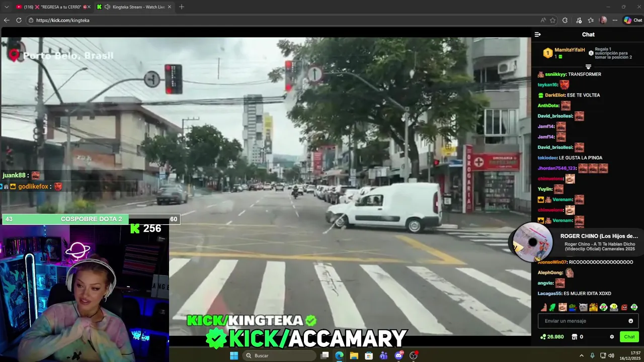Open Task View on taskbar
644x362 pixels.
pos(325,355)
